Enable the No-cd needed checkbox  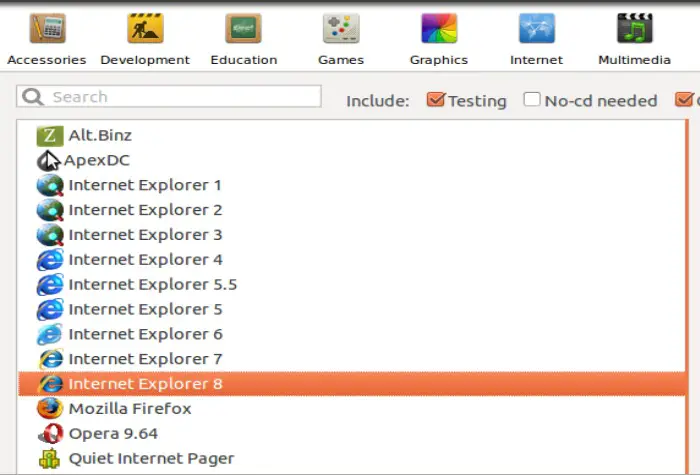click(532, 99)
